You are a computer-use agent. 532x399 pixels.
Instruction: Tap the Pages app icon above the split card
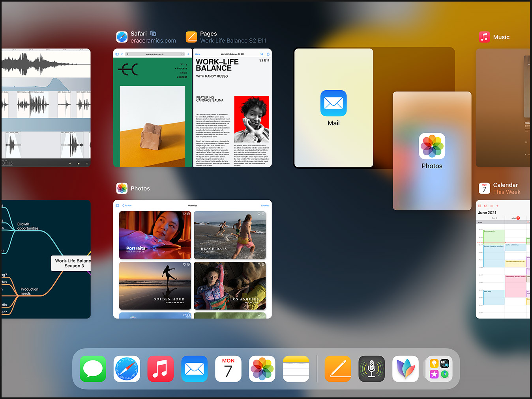tap(191, 37)
